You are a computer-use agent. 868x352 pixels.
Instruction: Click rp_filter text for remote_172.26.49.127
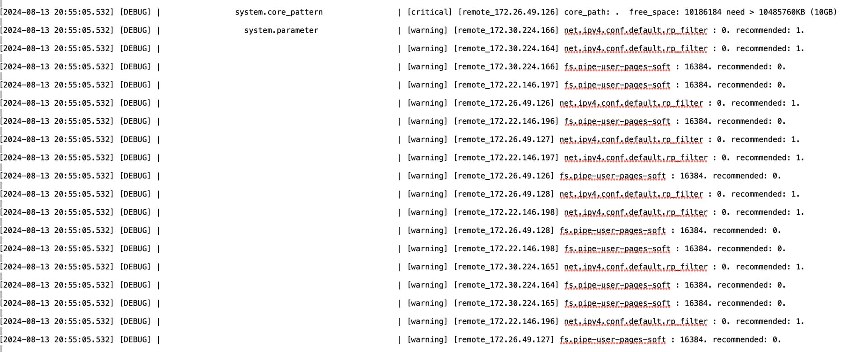[x=631, y=139]
